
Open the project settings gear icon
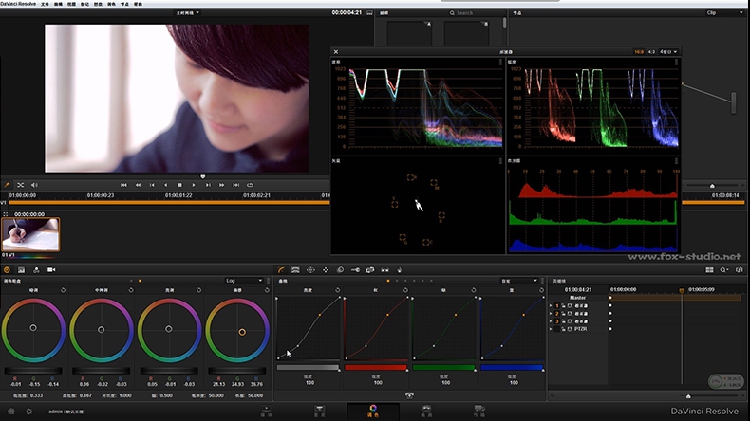coord(27,411)
